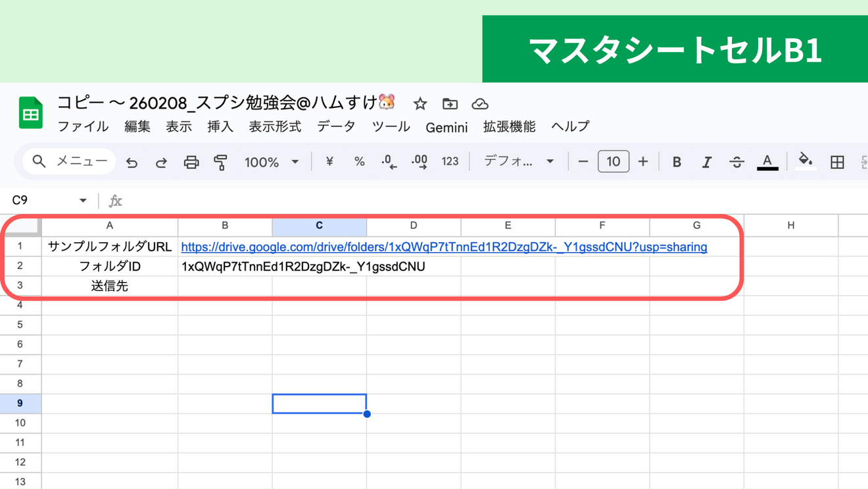
Task: Format as currency yen
Action: pos(329,161)
